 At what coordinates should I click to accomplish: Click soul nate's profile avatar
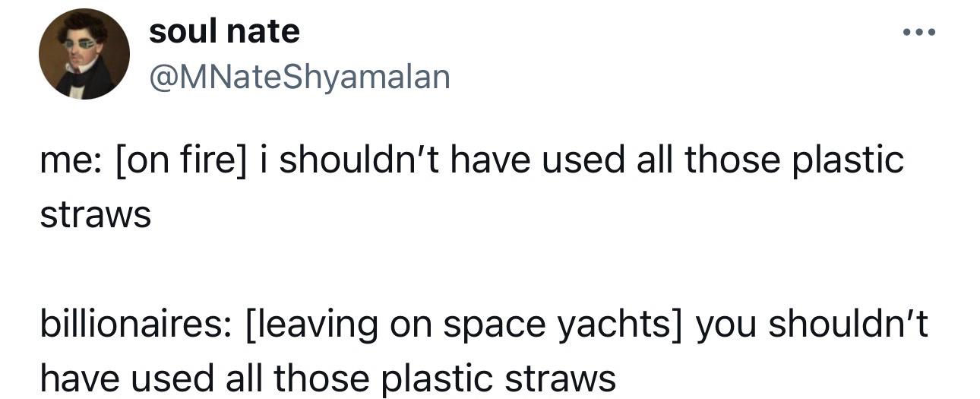point(84,55)
